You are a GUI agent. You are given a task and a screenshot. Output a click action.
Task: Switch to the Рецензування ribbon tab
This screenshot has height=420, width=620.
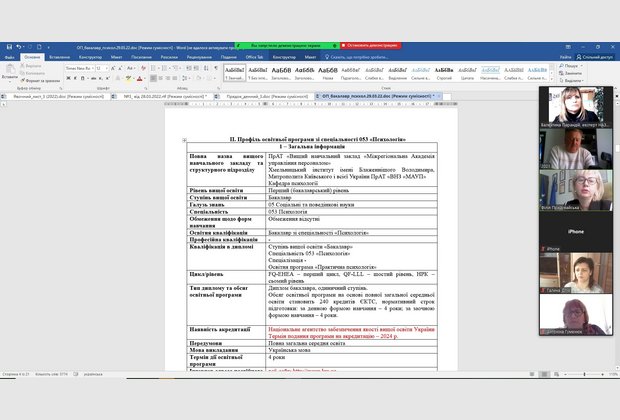point(198,57)
